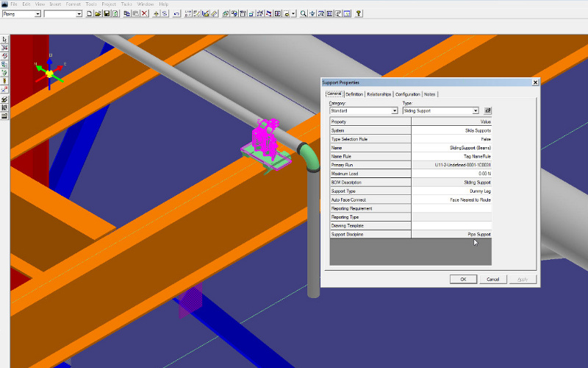Click the Type Selection Rule value 'False'
This screenshot has height=368, width=588.
451,139
